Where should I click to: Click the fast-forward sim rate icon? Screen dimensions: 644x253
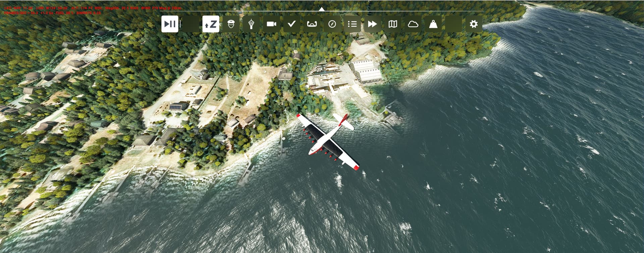372,24
